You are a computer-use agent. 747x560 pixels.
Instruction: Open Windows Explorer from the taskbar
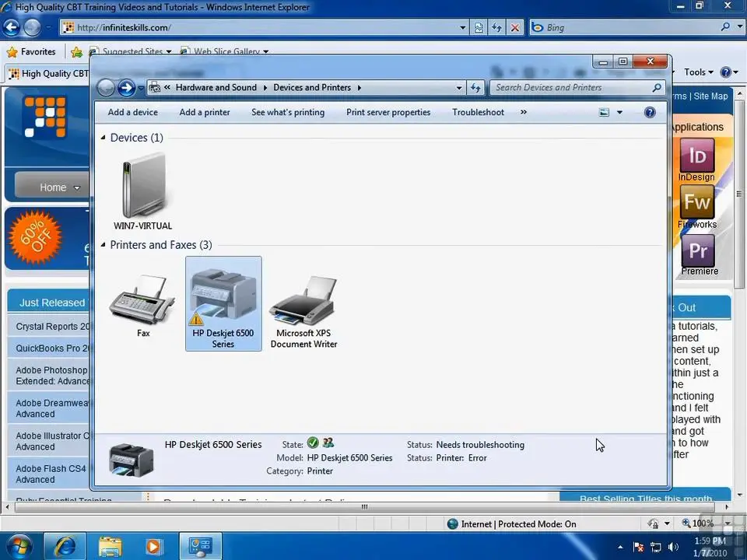point(110,546)
